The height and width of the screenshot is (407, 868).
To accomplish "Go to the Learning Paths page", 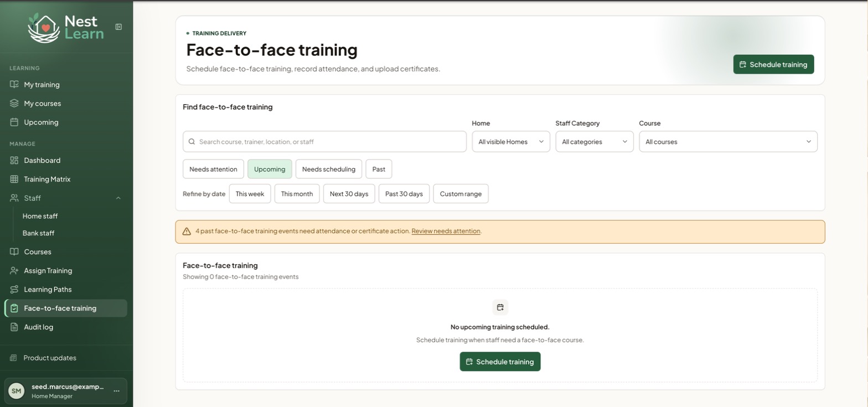I will click(x=66, y=290).
